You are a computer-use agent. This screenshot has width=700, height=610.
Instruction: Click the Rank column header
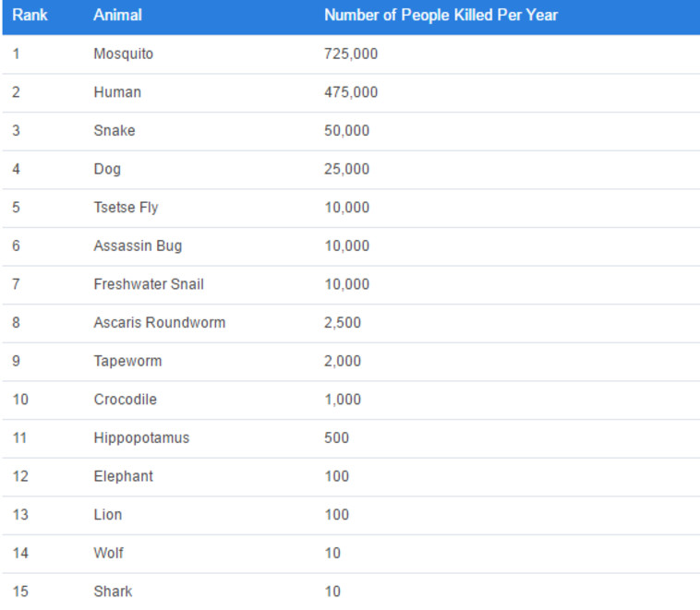click(x=30, y=16)
